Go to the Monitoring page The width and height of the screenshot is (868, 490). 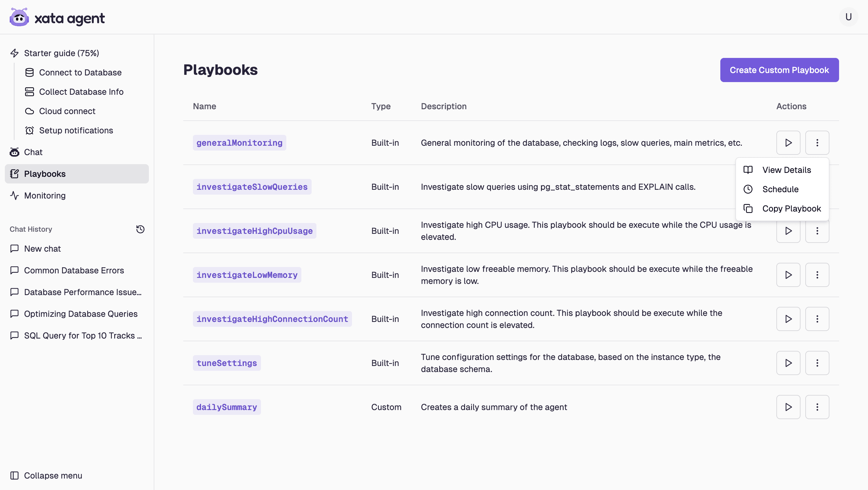(x=45, y=196)
